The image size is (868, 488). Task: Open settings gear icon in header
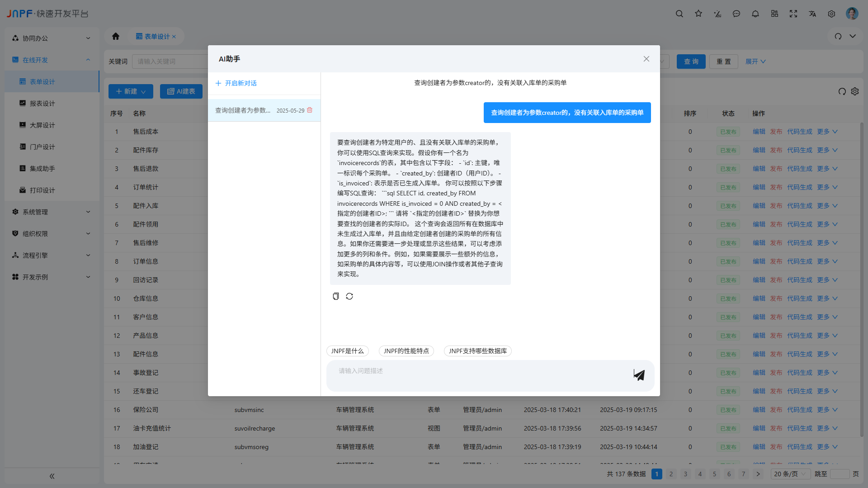coord(831,14)
